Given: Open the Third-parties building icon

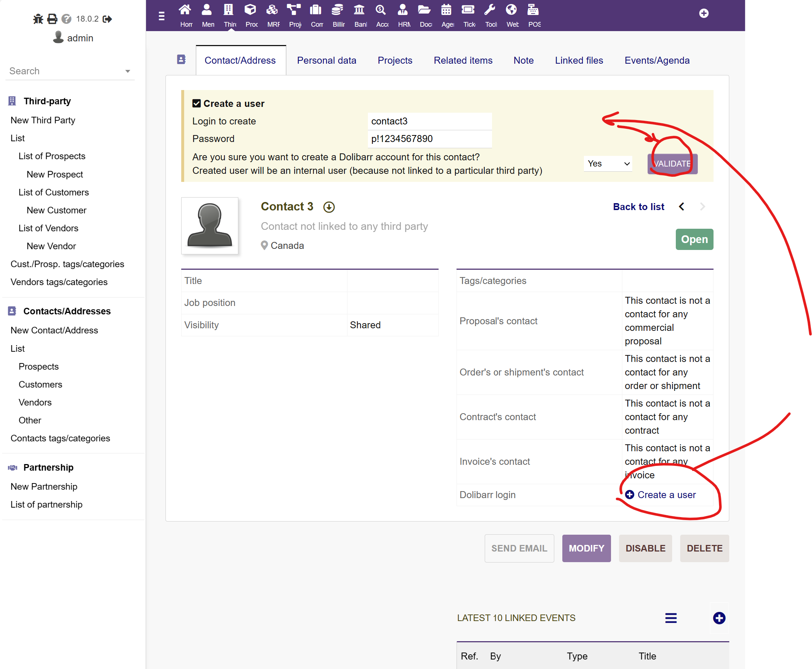Looking at the screenshot, I should click(x=229, y=10).
